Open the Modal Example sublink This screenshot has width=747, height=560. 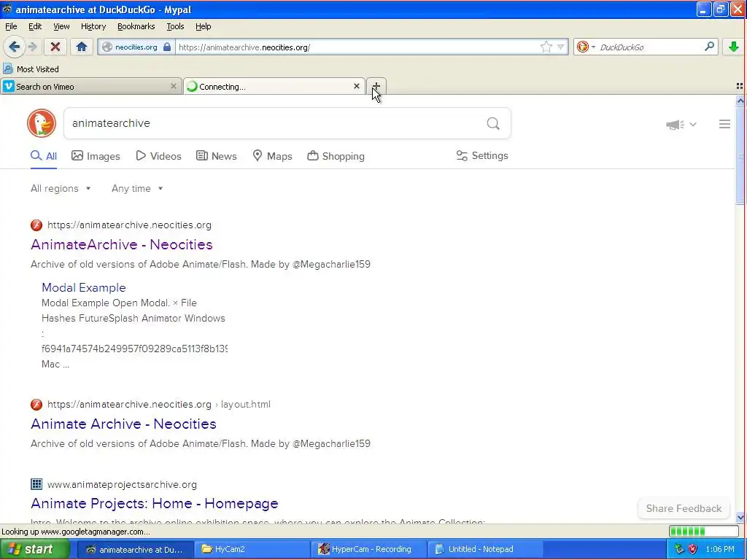click(84, 287)
